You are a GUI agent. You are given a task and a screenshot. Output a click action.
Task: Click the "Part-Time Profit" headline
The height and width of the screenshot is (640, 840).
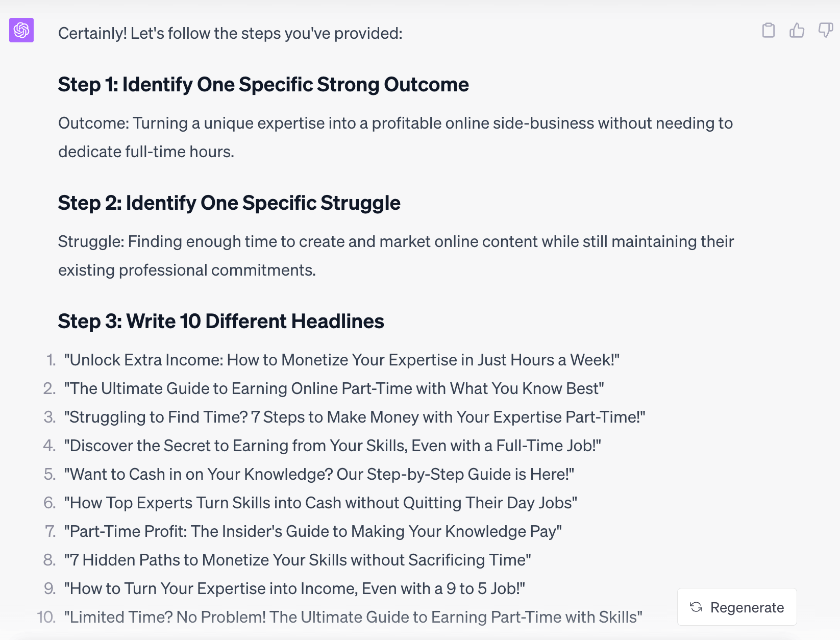point(313,531)
